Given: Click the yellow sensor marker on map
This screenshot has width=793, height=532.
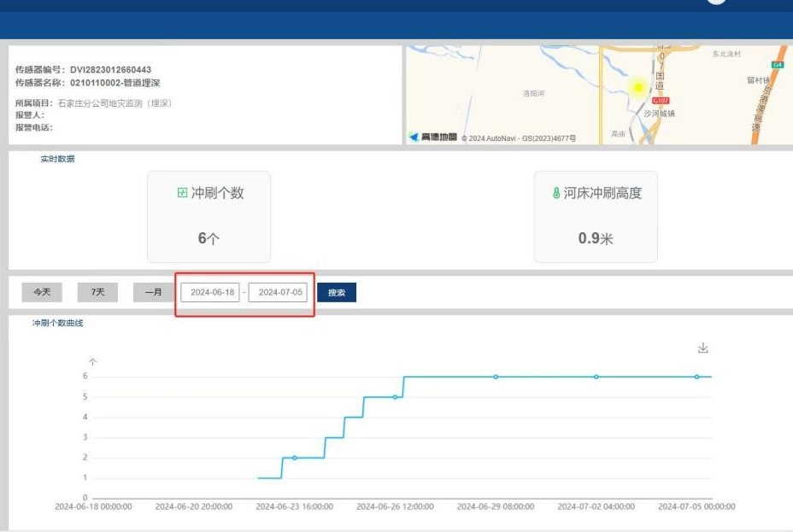Looking at the screenshot, I should (637, 87).
